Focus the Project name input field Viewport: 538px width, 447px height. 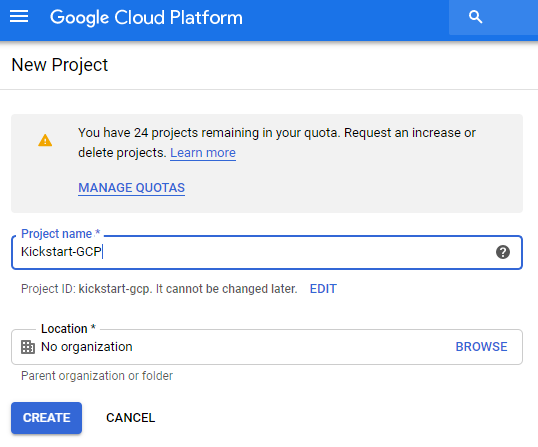(x=267, y=252)
